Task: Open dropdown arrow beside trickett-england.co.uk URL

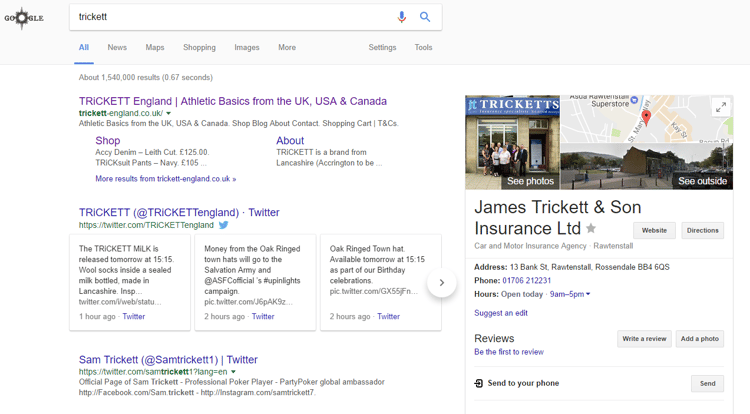Action: click(x=169, y=114)
